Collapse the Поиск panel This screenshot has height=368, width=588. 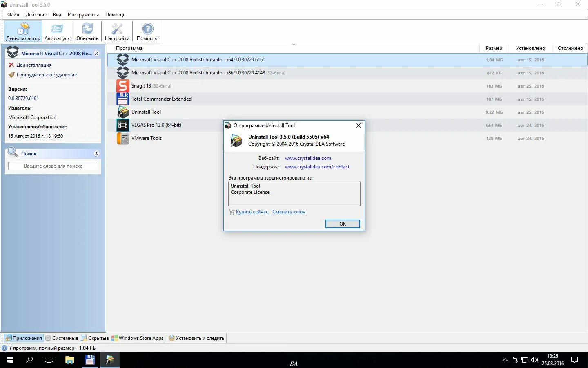pyautogui.click(x=97, y=153)
